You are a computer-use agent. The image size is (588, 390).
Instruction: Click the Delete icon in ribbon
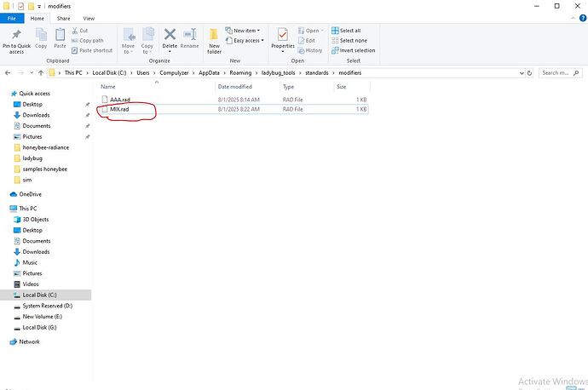170,36
